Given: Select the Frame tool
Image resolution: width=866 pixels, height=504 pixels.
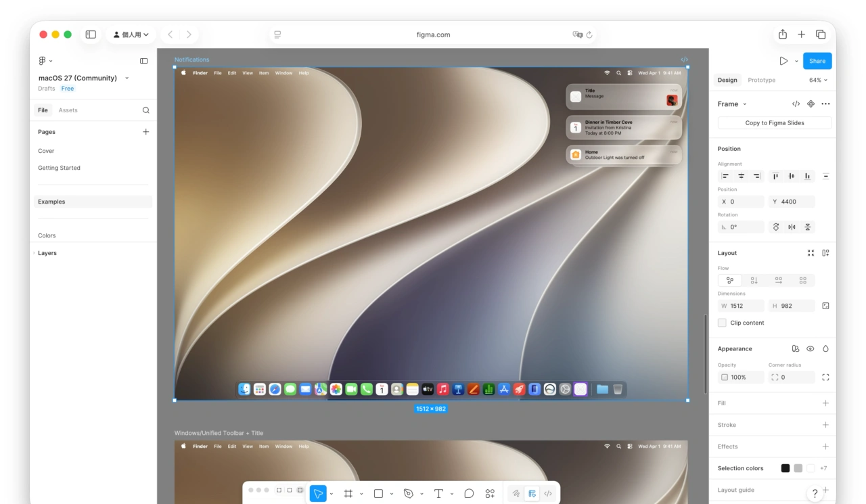Looking at the screenshot, I should 348,494.
